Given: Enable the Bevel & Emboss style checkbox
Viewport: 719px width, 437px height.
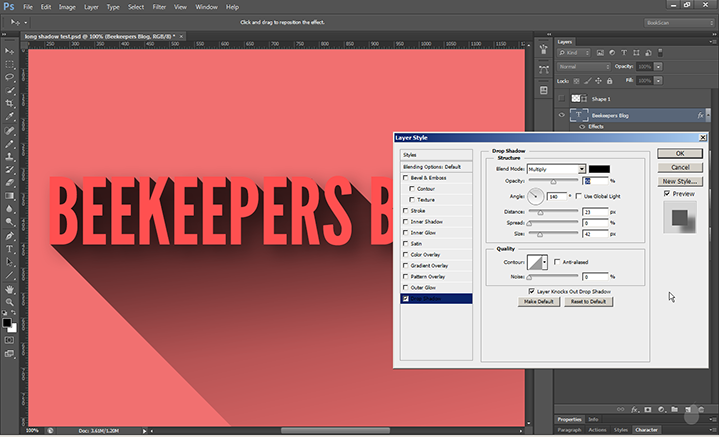Looking at the screenshot, I should [x=405, y=177].
